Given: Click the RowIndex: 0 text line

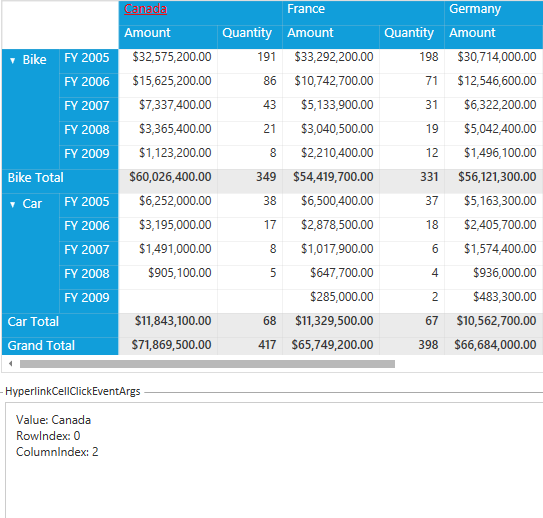Looking at the screenshot, I should (x=48, y=436).
